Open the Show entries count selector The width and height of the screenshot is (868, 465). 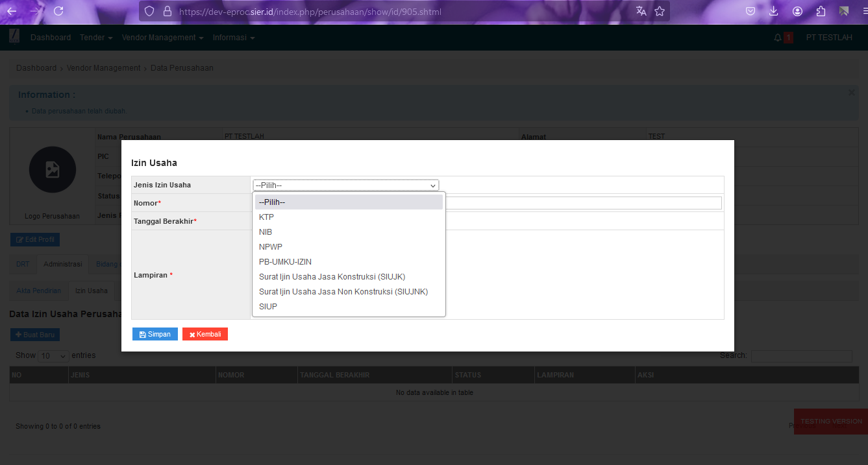click(54, 356)
